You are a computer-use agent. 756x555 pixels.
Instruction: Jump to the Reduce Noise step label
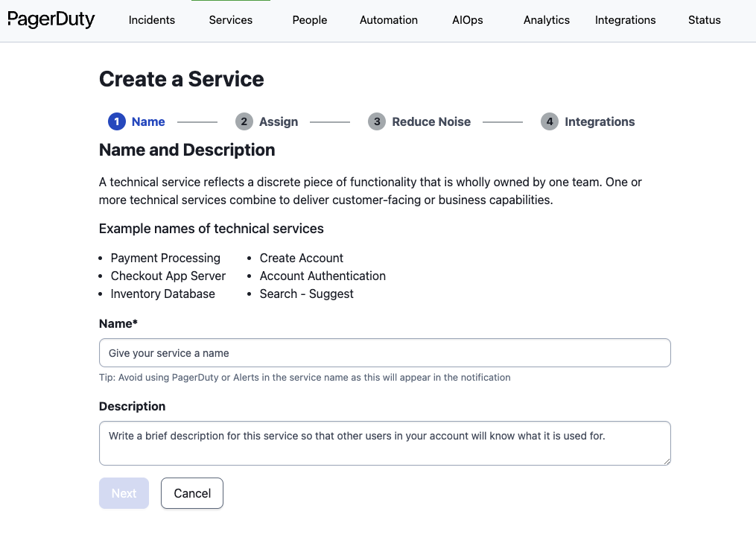click(431, 122)
